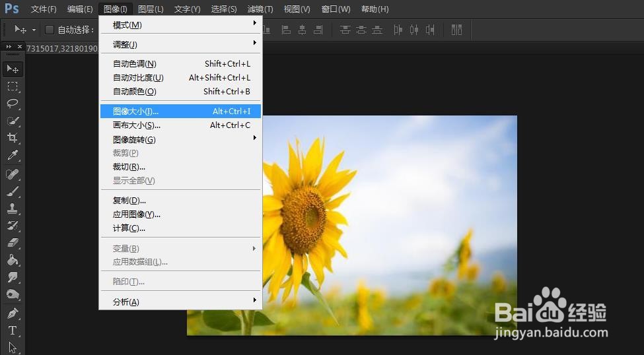
Task: Open the 文字(Y) menu
Action: click(188, 9)
